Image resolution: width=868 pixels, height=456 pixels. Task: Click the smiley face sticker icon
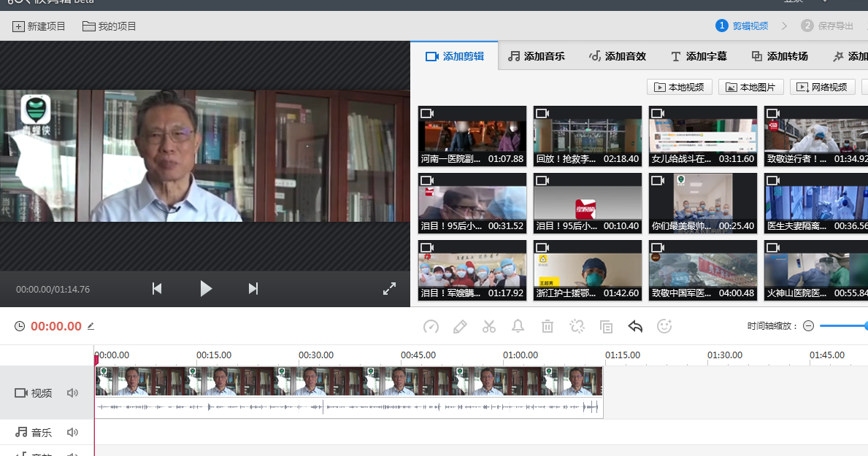pos(664,326)
